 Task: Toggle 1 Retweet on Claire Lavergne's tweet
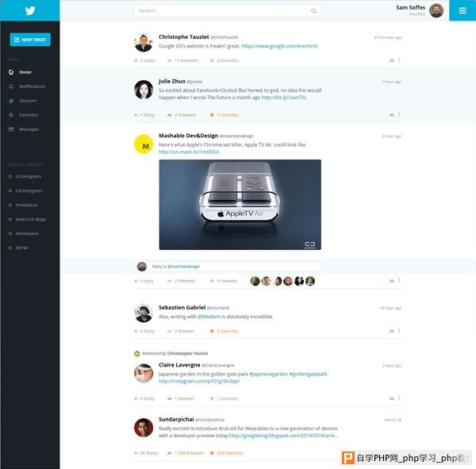point(181,398)
